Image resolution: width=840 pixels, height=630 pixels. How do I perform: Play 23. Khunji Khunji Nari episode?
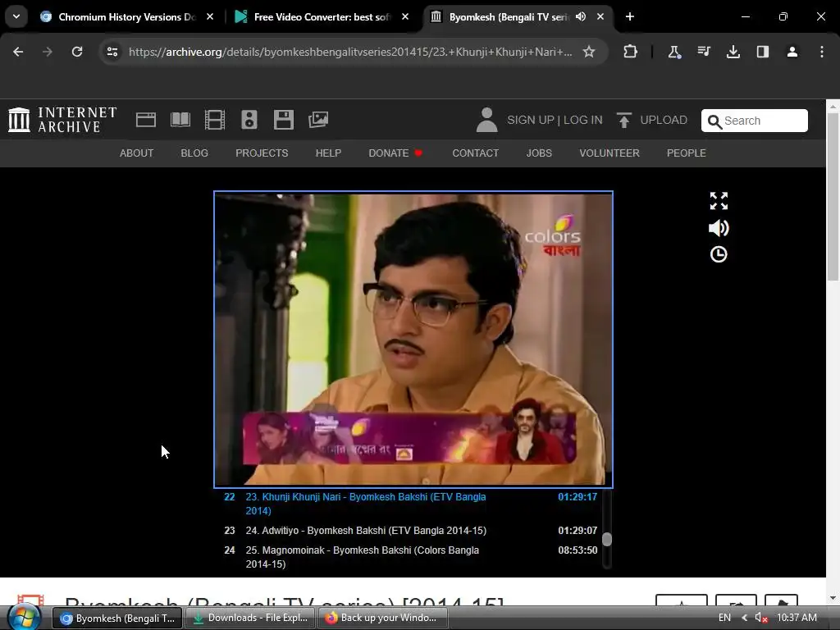point(410,504)
